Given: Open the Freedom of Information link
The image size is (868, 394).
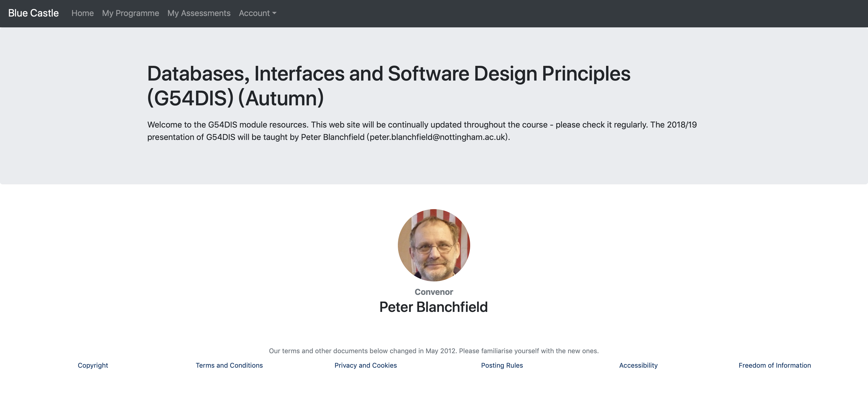Looking at the screenshot, I should pyautogui.click(x=775, y=365).
